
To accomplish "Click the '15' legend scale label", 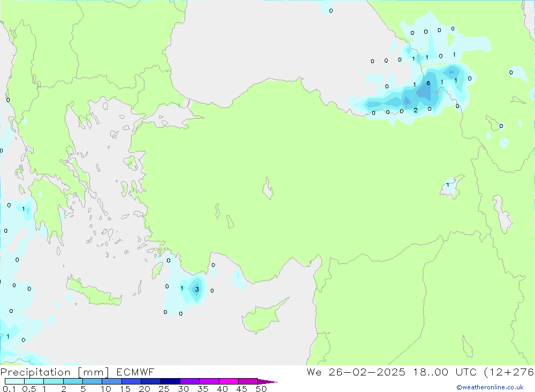I will [x=125, y=389].
